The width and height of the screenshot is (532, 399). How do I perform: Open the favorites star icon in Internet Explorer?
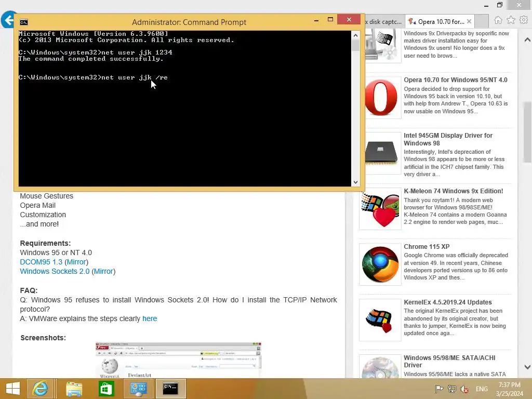click(511, 20)
